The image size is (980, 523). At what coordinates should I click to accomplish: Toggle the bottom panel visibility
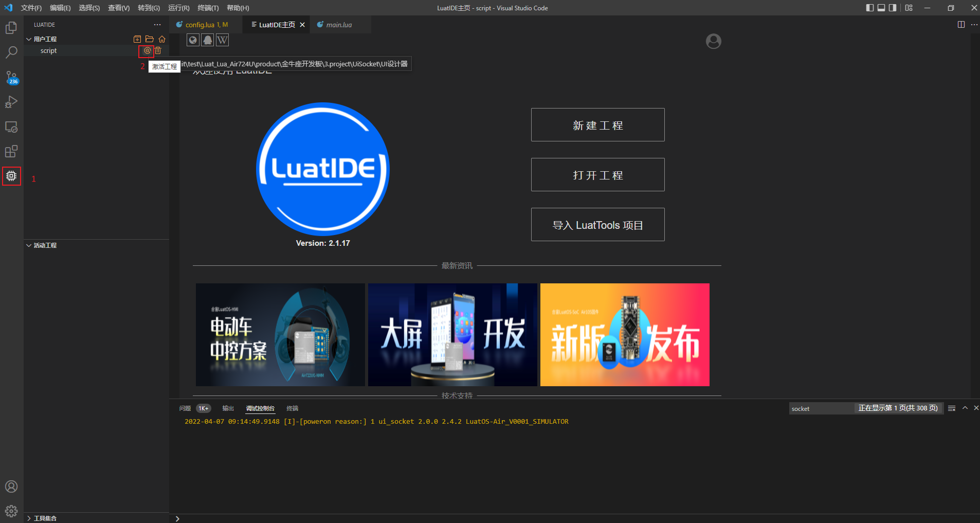pos(881,8)
